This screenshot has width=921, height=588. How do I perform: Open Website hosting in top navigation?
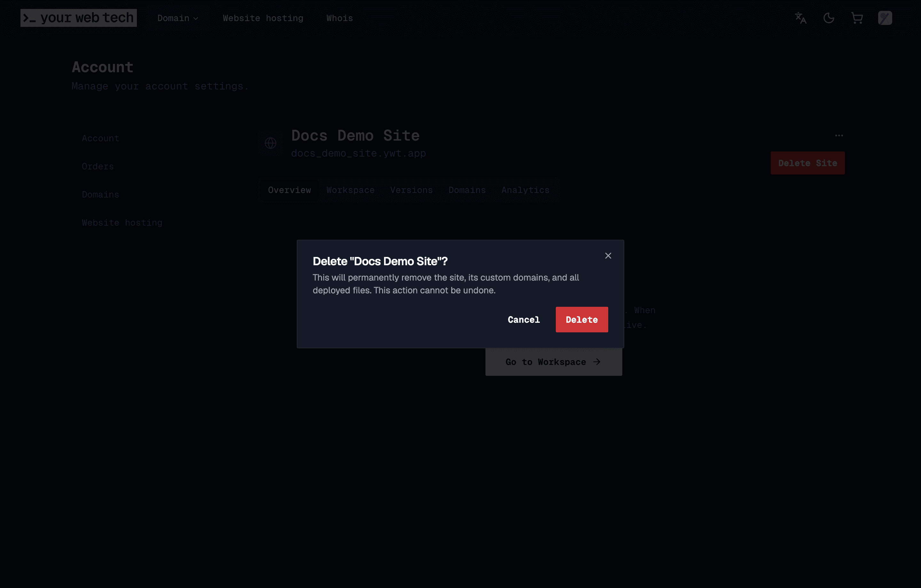(x=263, y=18)
